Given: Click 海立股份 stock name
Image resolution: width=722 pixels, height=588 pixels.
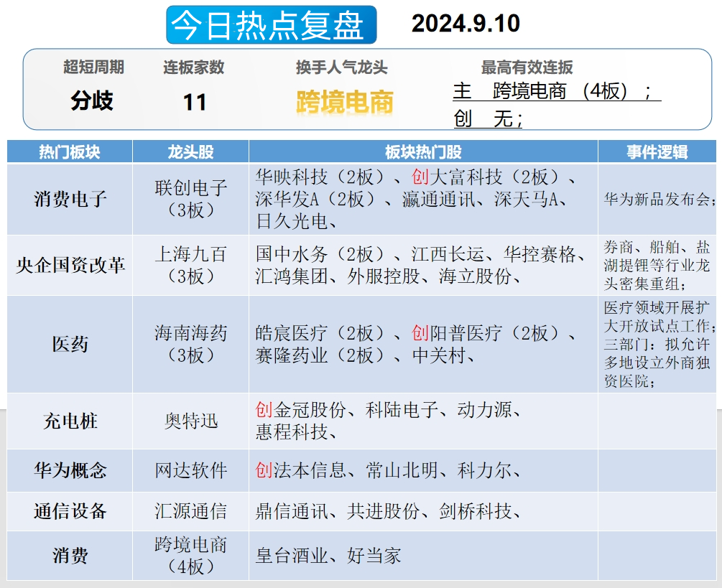Looking at the screenshot, I should (475, 276).
